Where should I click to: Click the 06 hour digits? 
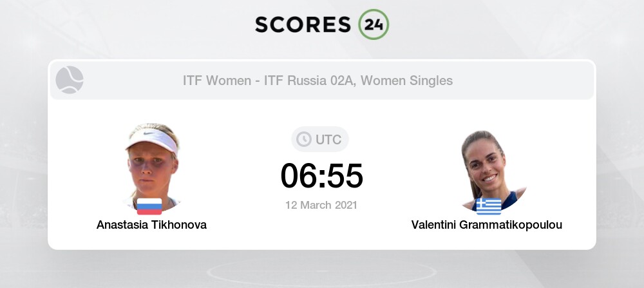299,176
